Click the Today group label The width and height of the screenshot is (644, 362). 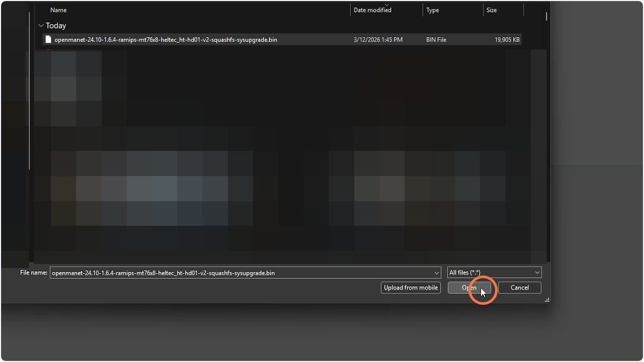coord(56,25)
